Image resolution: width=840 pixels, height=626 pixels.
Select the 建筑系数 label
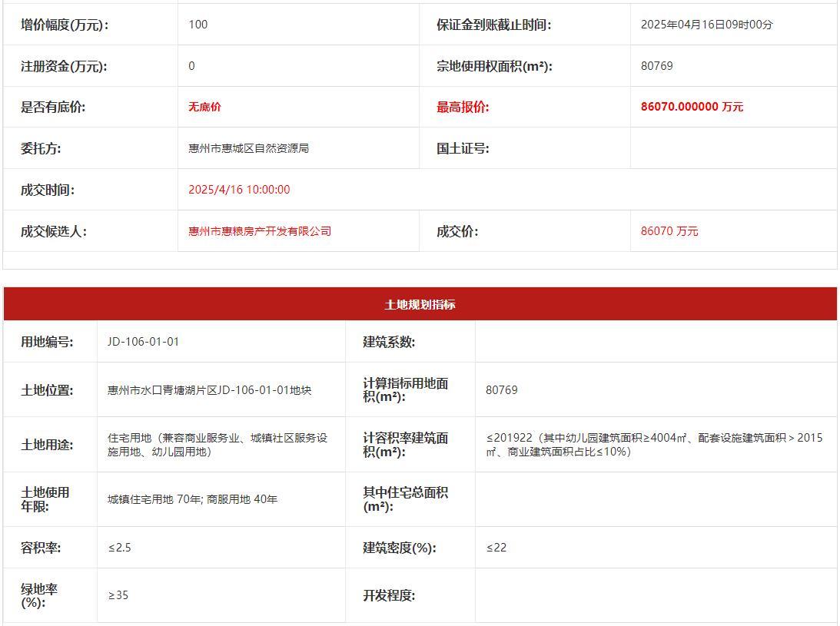[x=389, y=342]
